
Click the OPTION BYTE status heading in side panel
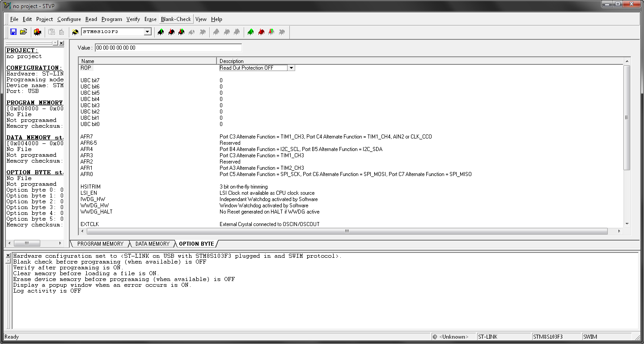(35, 172)
